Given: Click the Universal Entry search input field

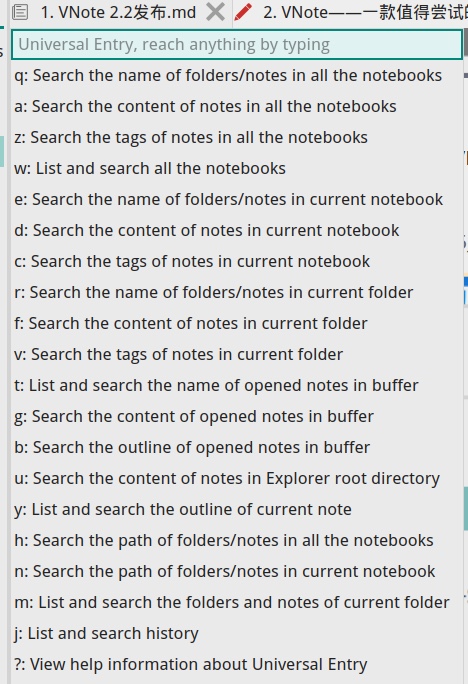Looking at the screenshot, I should pyautogui.click(x=236, y=44).
